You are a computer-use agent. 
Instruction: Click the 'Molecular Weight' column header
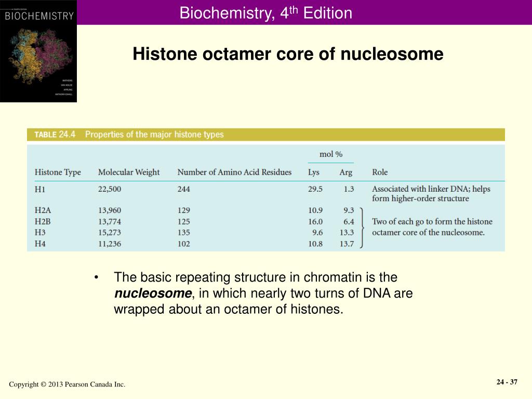tap(129, 172)
